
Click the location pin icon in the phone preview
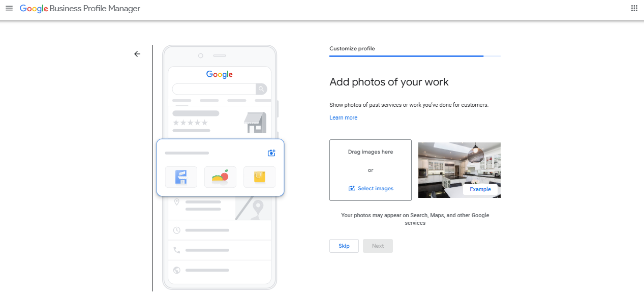176,202
